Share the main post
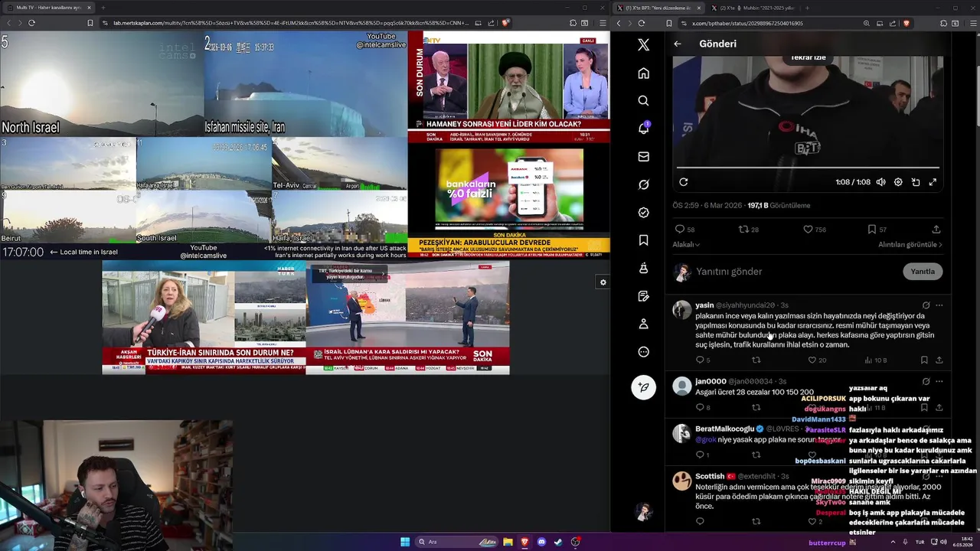 click(x=936, y=230)
